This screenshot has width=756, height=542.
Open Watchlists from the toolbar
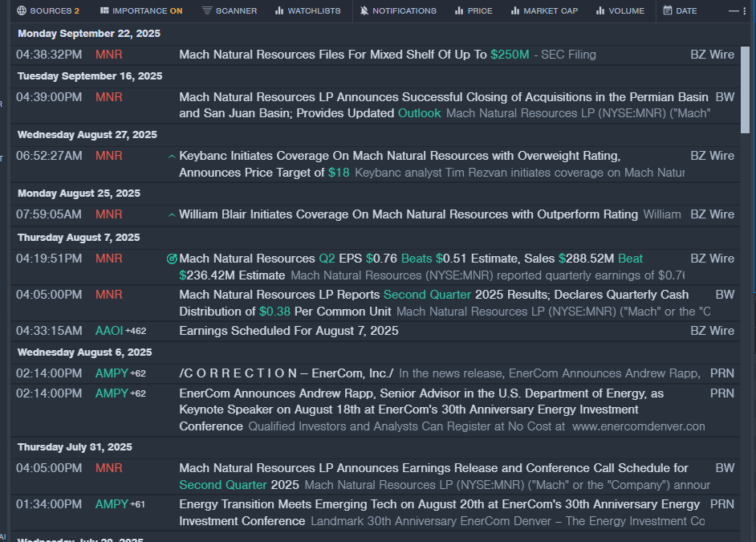(x=279, y=11)
